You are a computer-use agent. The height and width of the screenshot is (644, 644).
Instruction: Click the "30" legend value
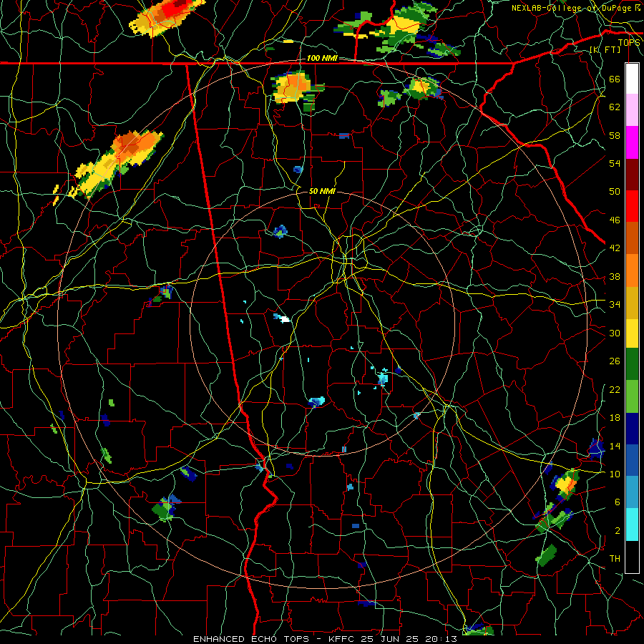tap(615, 333)
